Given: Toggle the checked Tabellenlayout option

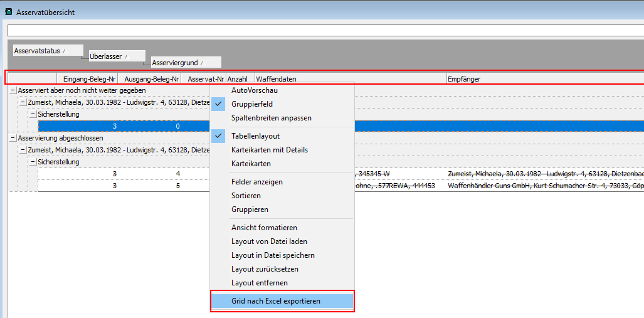Looking at the screenshot, I should click(255, 136).
